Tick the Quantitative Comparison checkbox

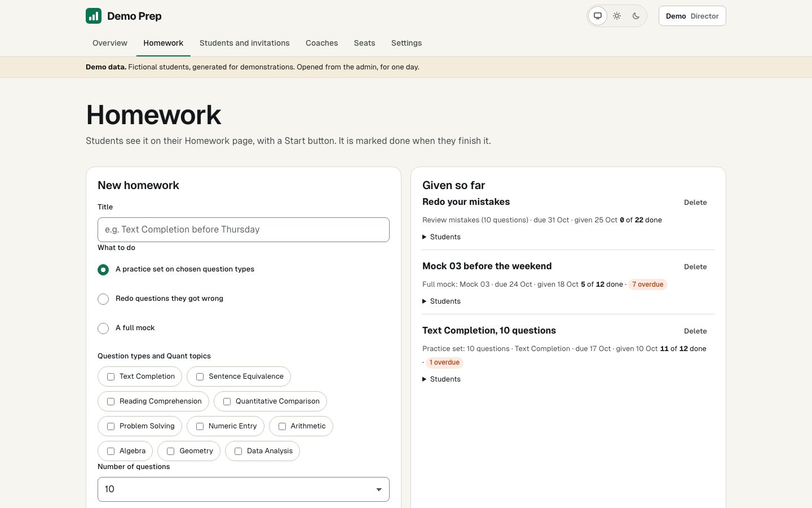click(x=227, y=401)
